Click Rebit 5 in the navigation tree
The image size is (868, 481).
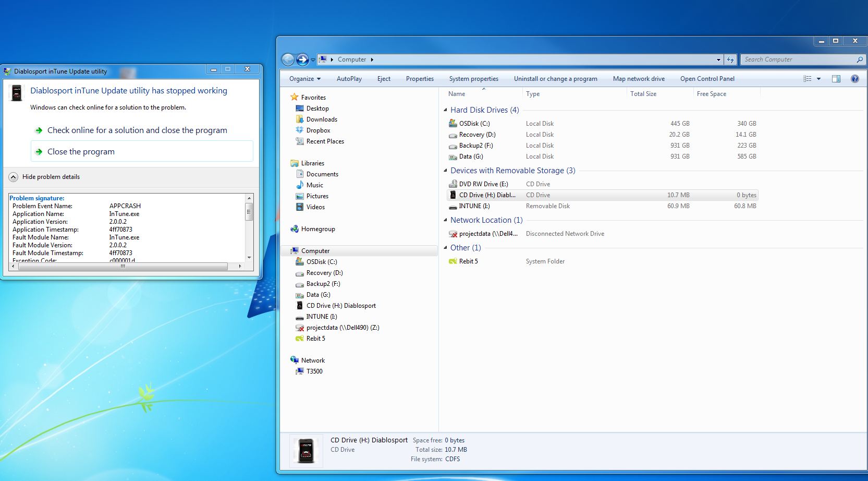point(315,339)
